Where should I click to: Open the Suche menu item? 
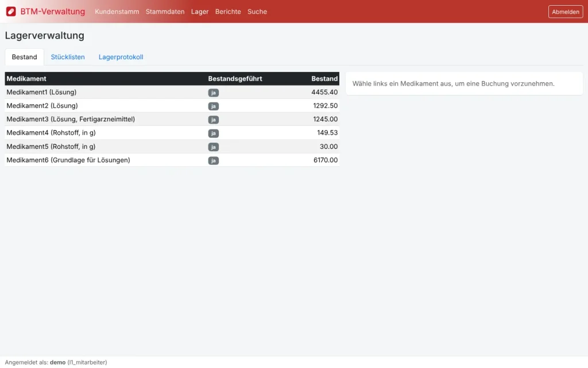point(257,11)
